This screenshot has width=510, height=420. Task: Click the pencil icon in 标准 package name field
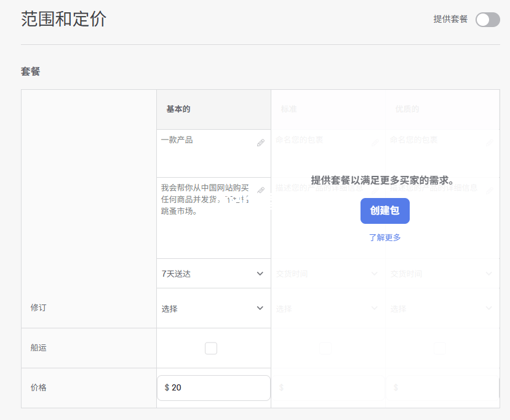pos(375,142)
